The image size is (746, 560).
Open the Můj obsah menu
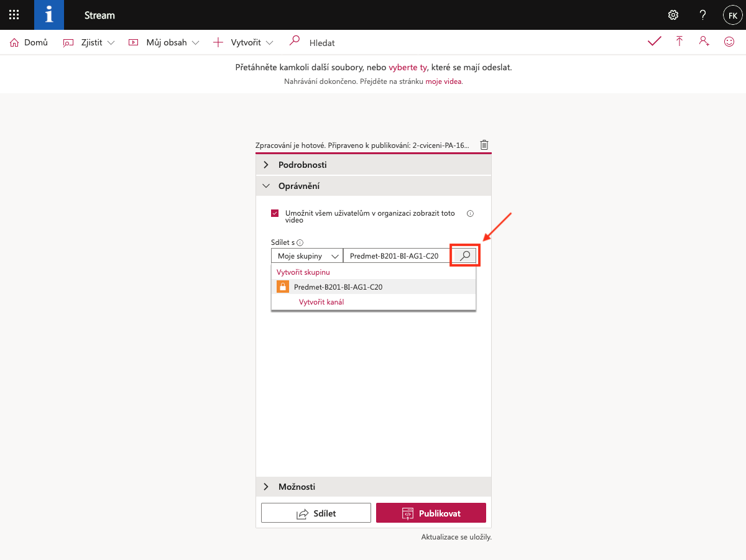(x=164, y=43)
